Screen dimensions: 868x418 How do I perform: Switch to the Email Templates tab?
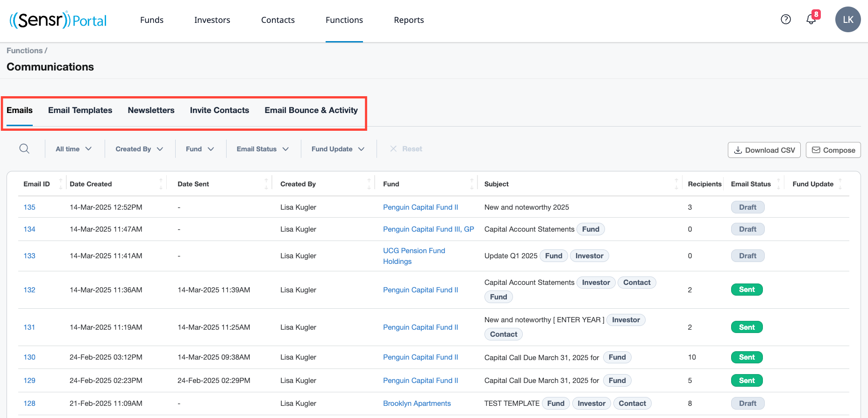point(80,111)
